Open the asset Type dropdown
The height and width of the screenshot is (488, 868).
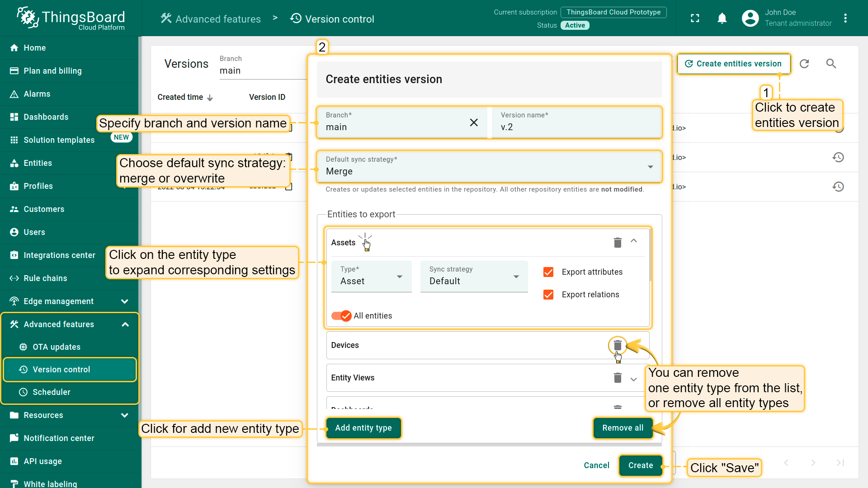[x=371, y=277]
